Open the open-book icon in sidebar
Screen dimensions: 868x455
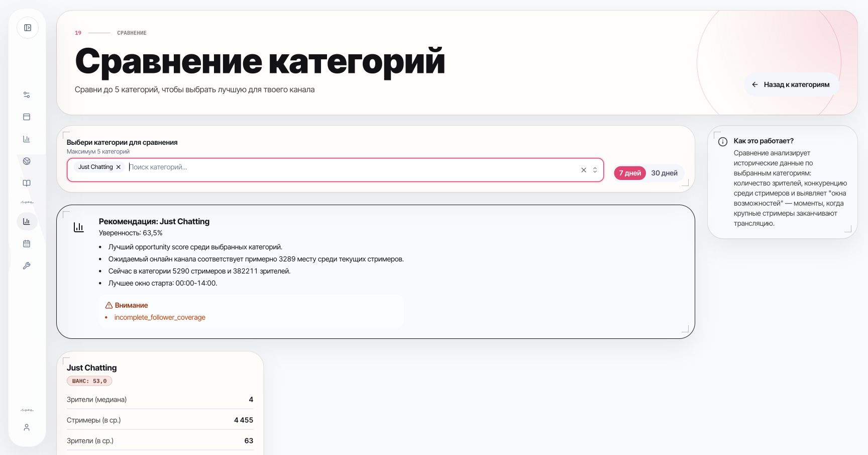pos(27,184)
